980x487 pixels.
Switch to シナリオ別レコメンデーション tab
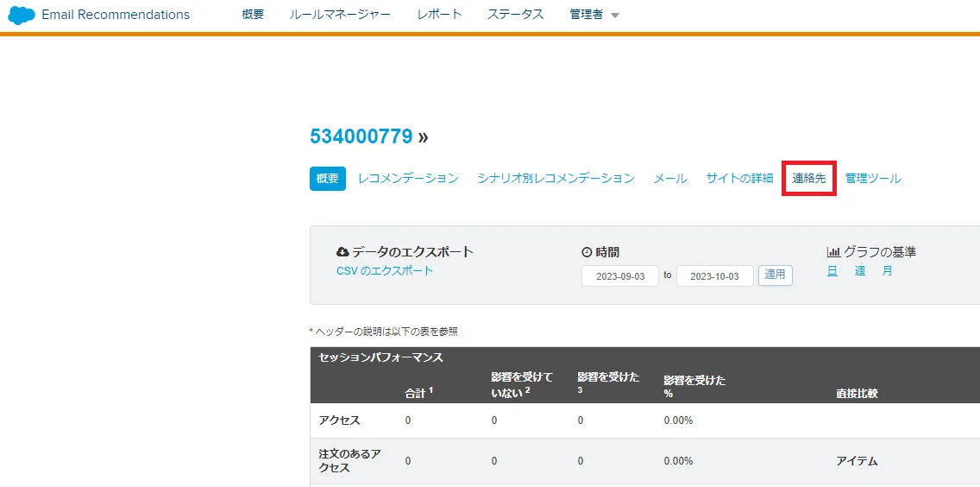pos(556,179)
